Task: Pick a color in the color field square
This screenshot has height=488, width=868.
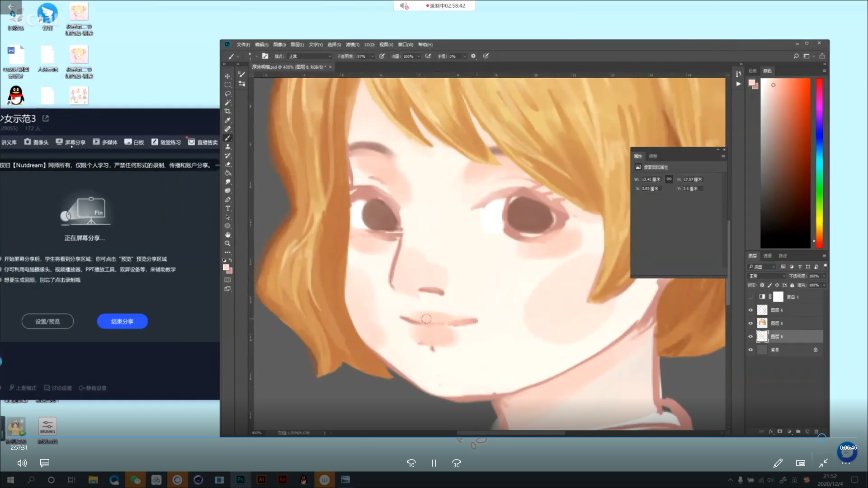Action: 785,163
